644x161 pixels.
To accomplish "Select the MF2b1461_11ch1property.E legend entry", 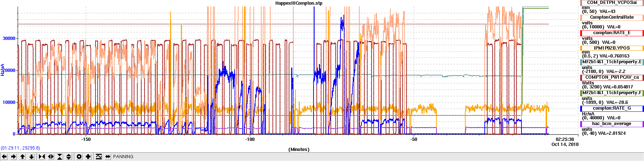I will 612,62.
